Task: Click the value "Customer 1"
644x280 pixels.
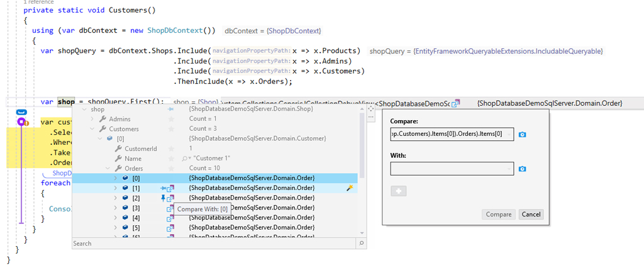Action: [212, 159]
